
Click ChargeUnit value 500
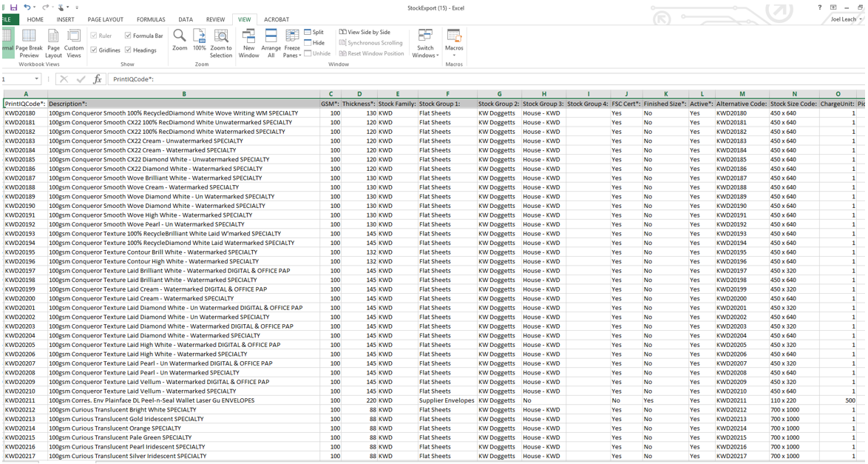[838, 400]
